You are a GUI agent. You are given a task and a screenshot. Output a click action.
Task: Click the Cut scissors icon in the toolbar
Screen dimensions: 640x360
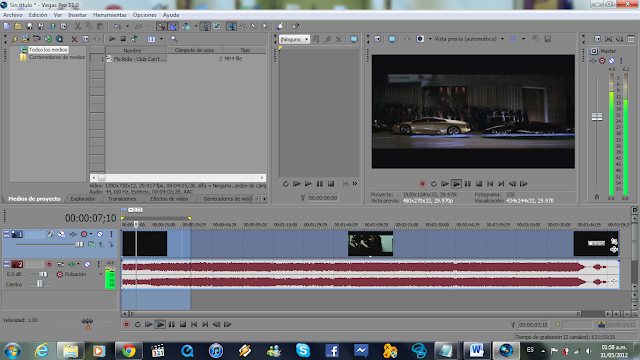click(78, 26)
